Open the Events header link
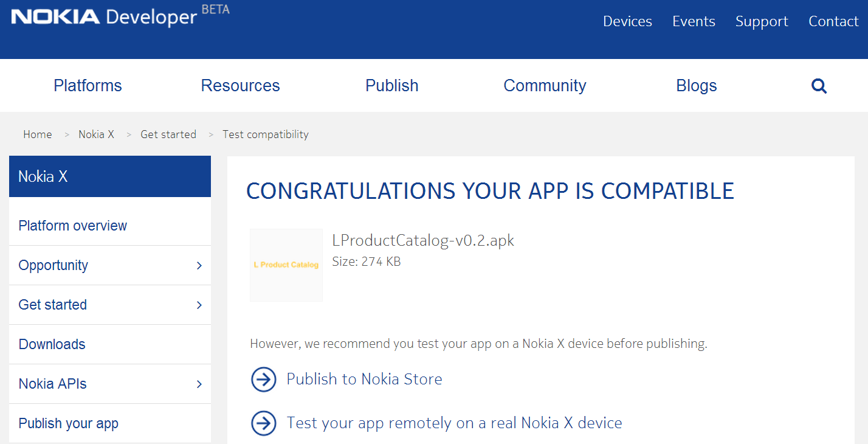This screenshot has width=868, height=444. pyautogui.click(x=694, y=21)
